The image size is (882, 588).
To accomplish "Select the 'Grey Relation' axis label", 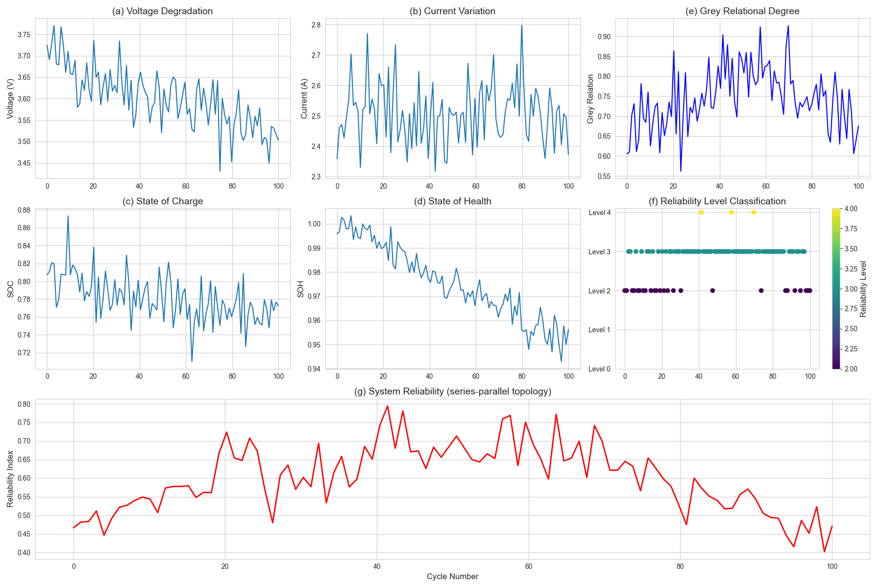I will 590,99.
